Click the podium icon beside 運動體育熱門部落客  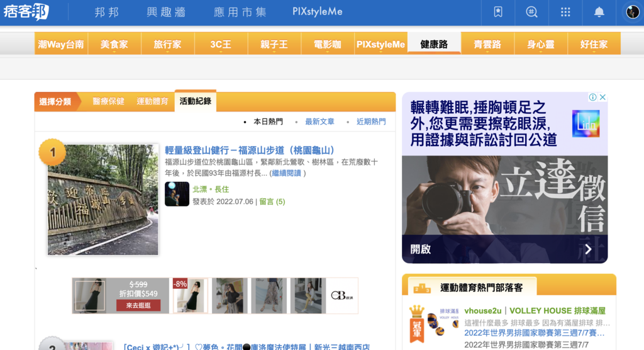point(422,288)
